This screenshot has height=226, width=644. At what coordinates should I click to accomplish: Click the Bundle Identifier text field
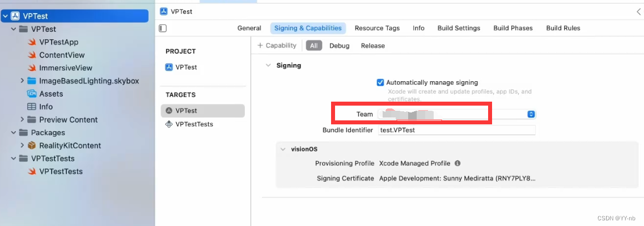(x=457, y=130)
